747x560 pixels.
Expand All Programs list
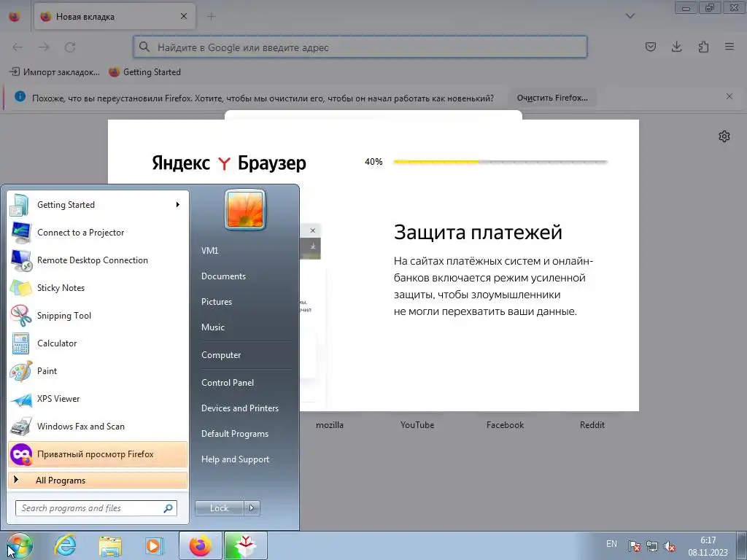pos(98,480)
